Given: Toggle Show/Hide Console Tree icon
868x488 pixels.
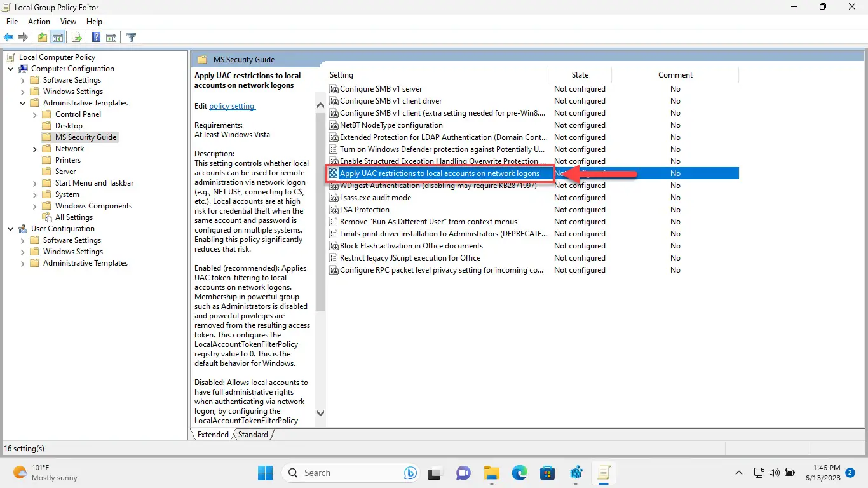Looking at the screenshot, I should 57,37.
